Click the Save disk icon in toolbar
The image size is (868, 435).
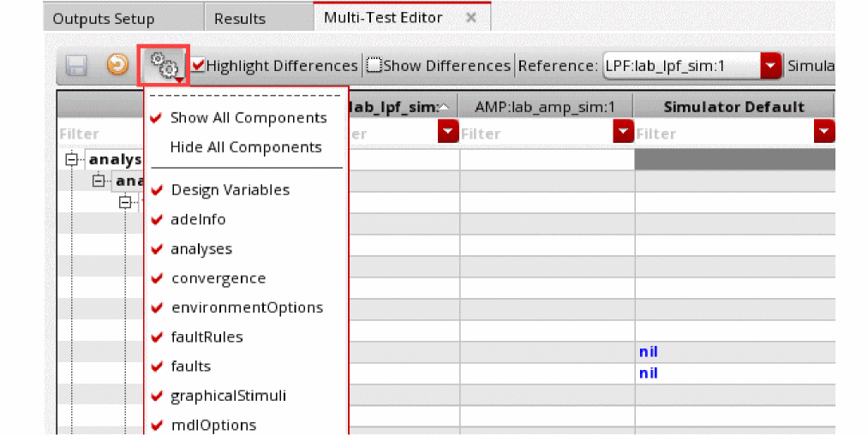tap(75, 66)
